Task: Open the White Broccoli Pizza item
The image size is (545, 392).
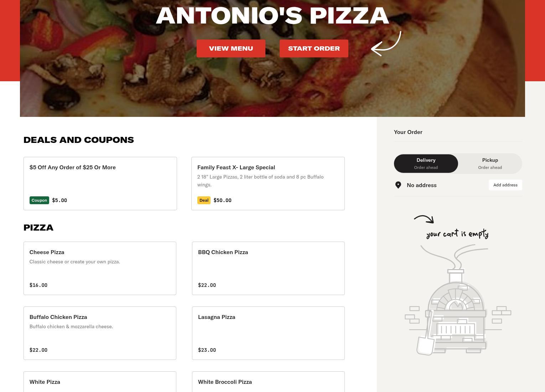Action: click(268, 382)
